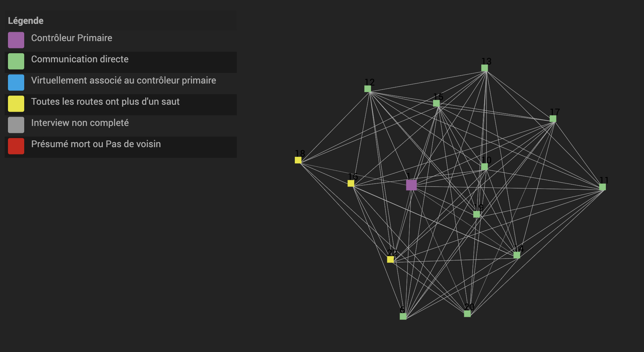The width and height of the screenshot is (644, 352).
Task: Click green node 14
Action: coord(517,255)
